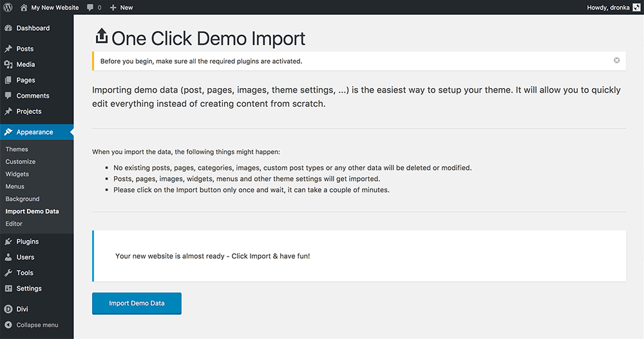The width and height of the screenshot is (644, 339).
Task: Open the Divi logo icon
Action: point(8,309)
